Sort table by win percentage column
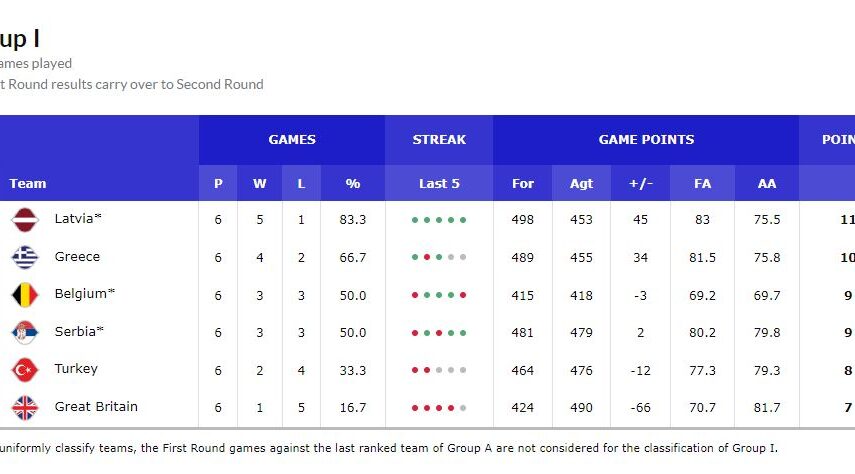855x474 pixels. (352, 184)
